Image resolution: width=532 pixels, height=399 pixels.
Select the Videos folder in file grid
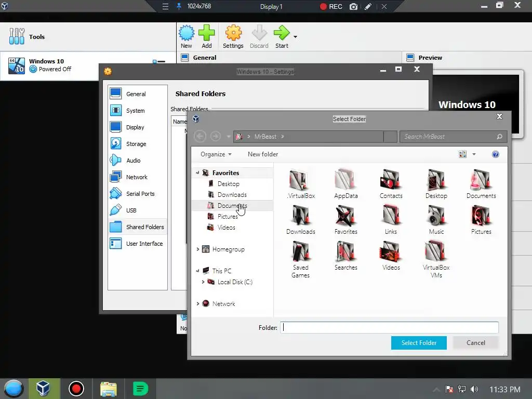point(391,256)
